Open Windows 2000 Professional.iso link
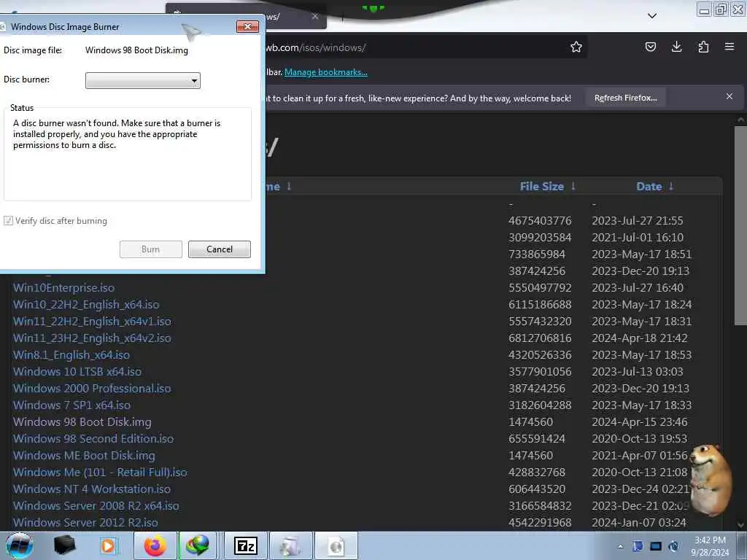747x560 pixels. coord(91,388)
